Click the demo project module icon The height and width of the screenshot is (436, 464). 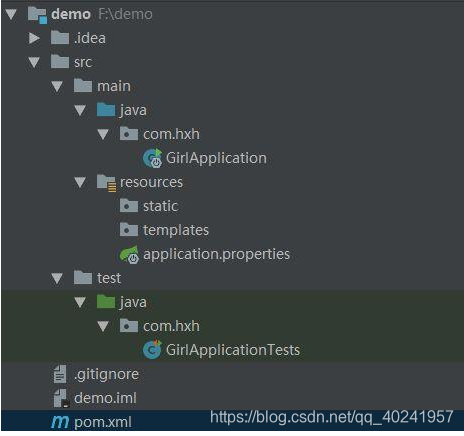(37, 15)
